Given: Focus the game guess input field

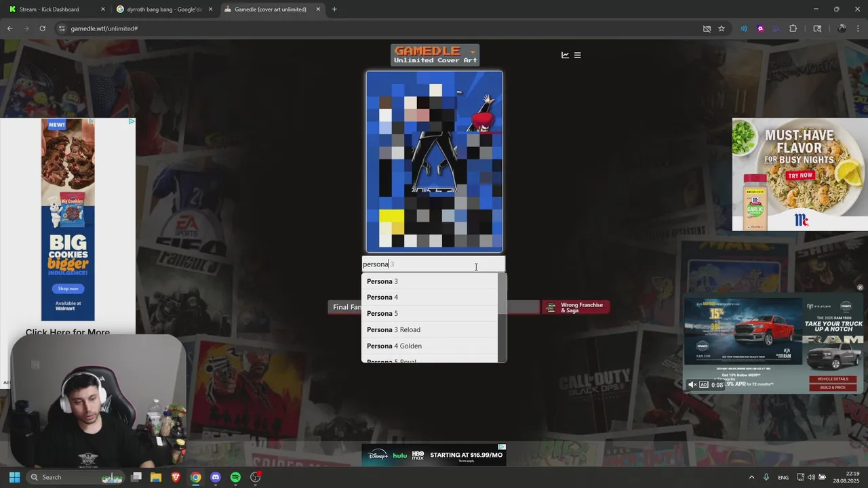Looking at the screenshot, I should tap(433, 264).
